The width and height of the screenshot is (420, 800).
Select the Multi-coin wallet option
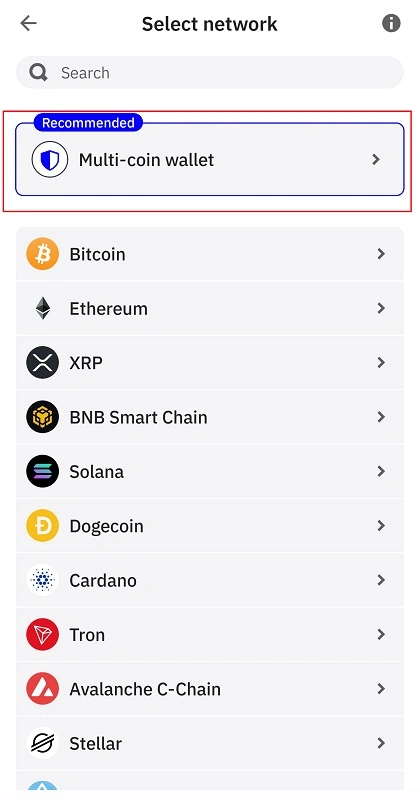[210, 159]
